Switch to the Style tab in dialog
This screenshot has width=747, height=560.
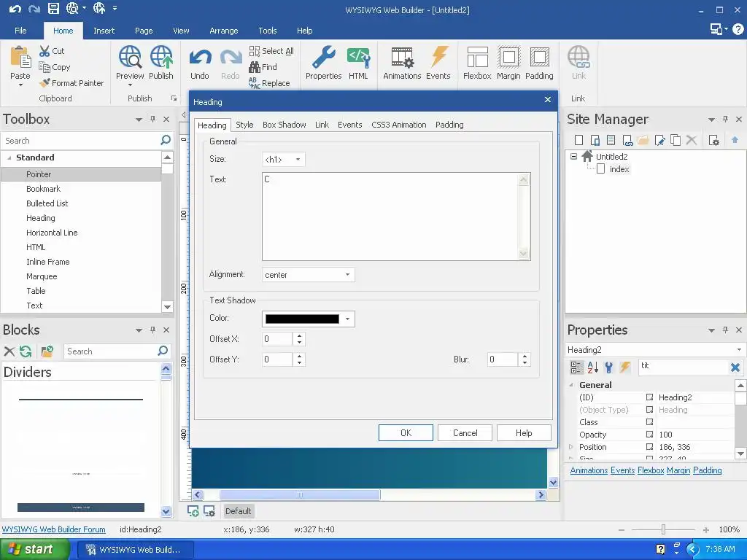[244, 125]
